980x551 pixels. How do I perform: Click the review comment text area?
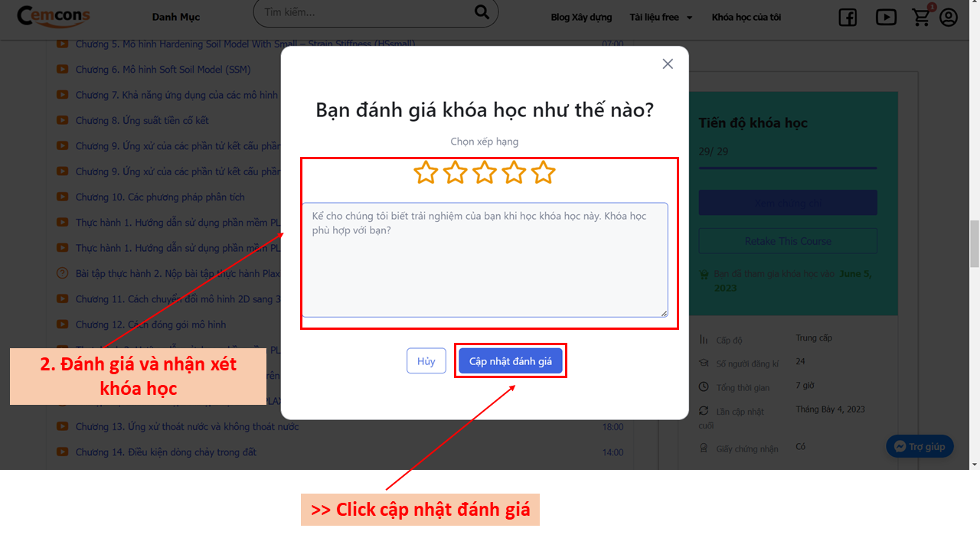tap(485, 260)
